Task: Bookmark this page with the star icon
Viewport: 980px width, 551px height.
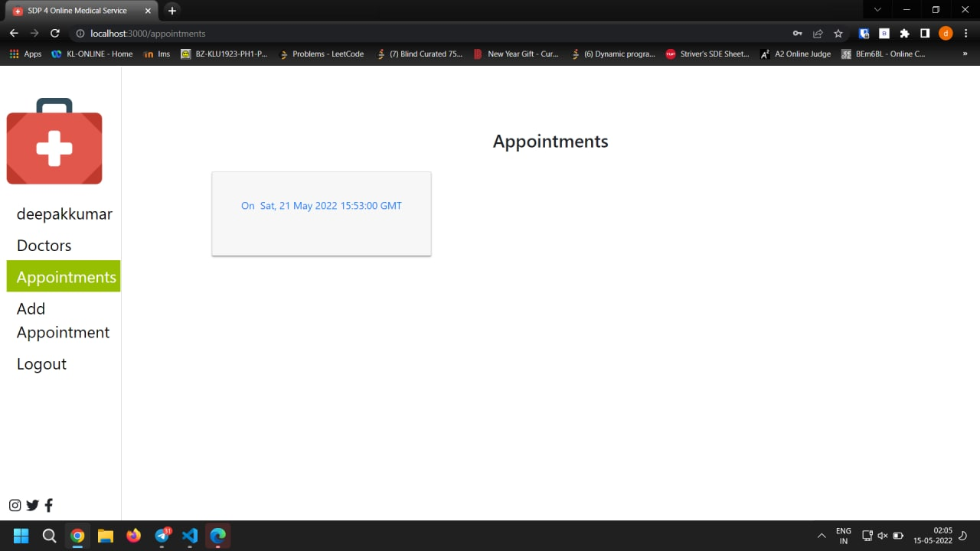Action: click(838, 34)
